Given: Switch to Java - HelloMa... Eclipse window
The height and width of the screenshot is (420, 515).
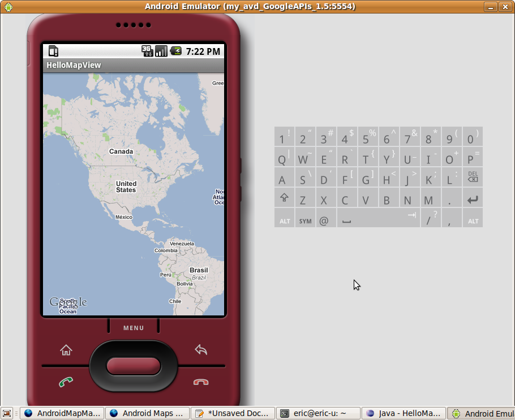Looking at the screenshot, I should coord(404,413).
